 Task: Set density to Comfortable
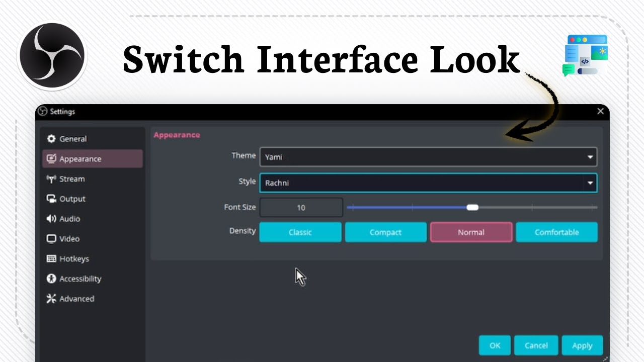coord(556,232)
